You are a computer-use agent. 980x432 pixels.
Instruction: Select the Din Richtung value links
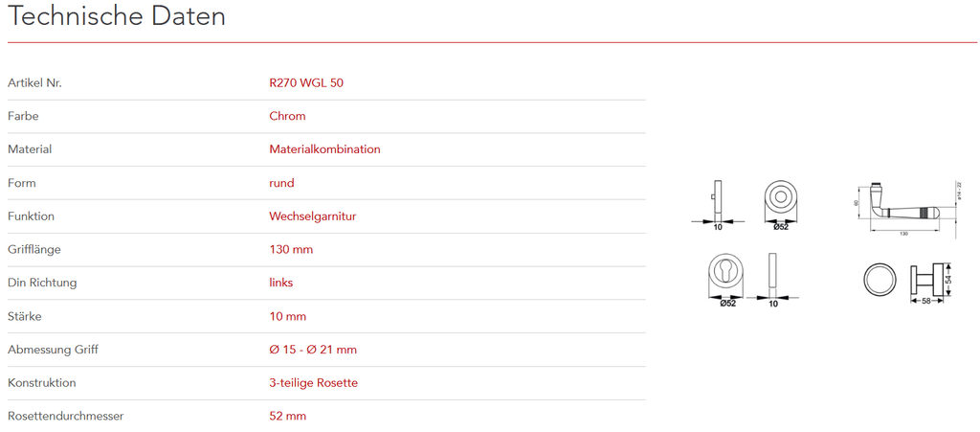pos(281,283)
